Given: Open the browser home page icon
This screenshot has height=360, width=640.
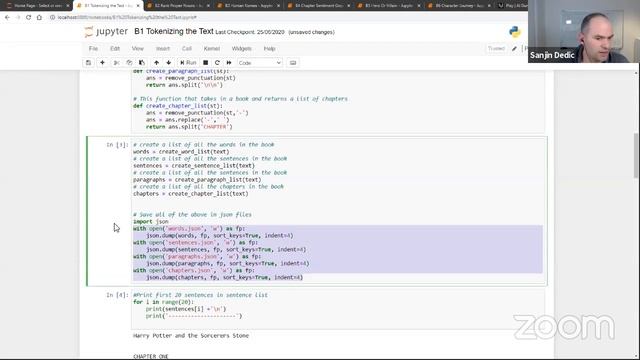Looking at the screenshot, I should [39, 18].
